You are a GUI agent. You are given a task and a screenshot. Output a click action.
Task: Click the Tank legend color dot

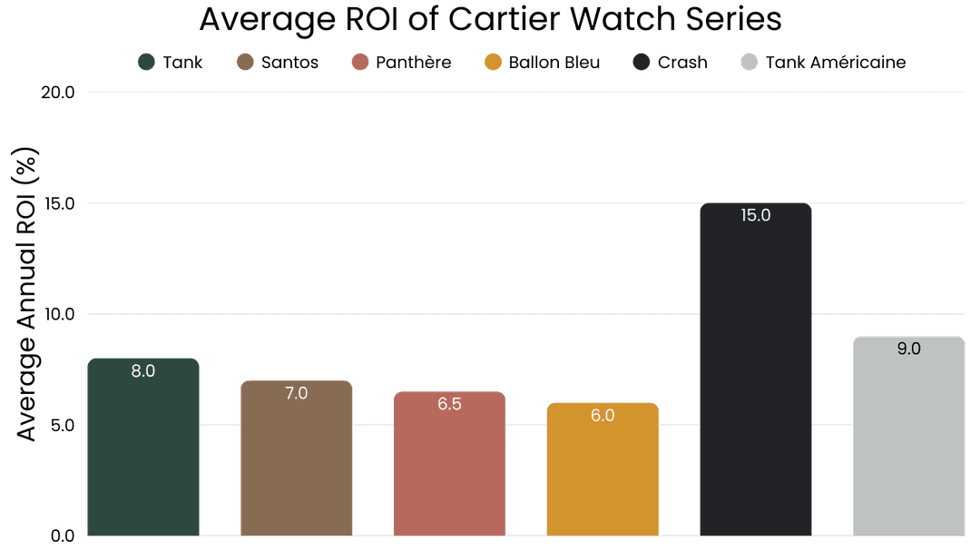146,62
